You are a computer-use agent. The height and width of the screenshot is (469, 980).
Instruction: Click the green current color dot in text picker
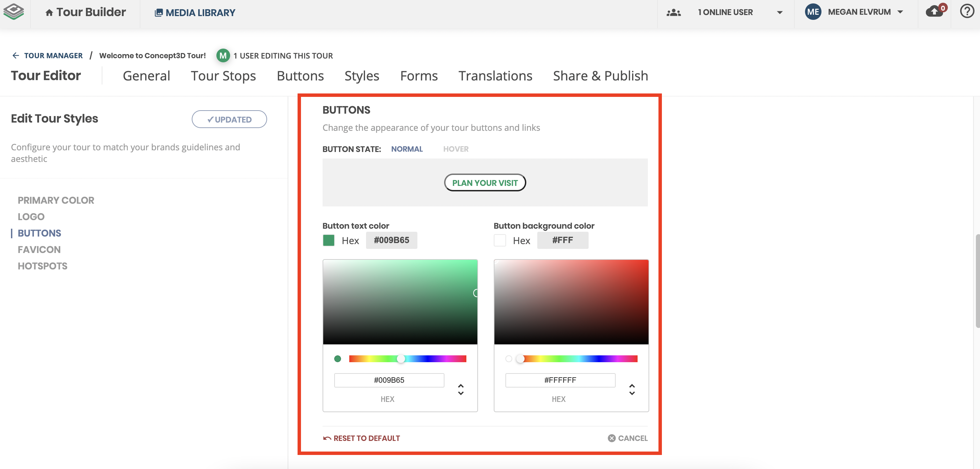337,358
